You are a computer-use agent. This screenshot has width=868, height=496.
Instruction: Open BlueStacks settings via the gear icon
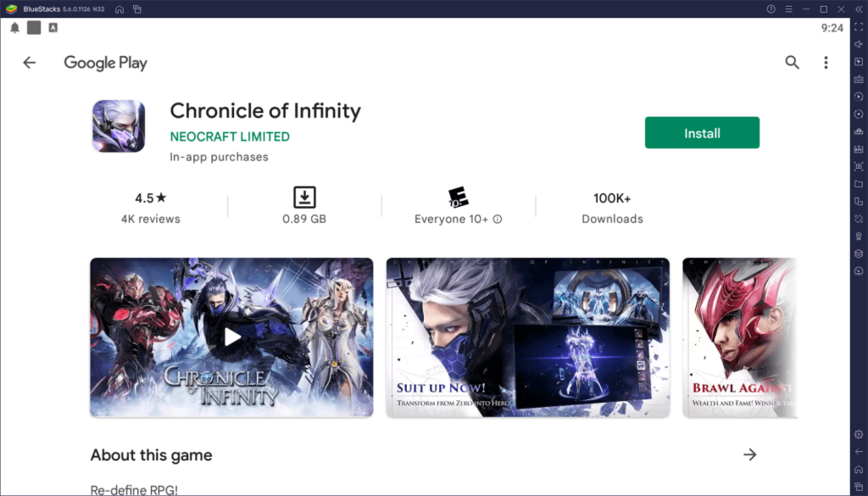[x=859, y=434]
